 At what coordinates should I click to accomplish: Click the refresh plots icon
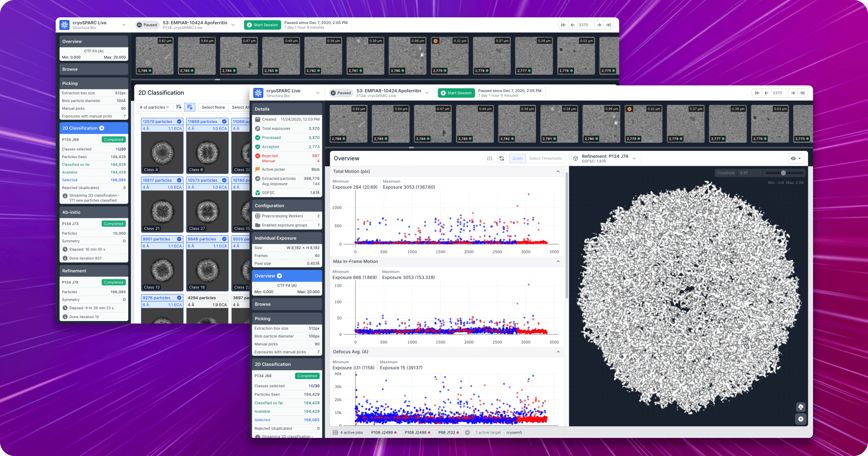coord(502,159)
